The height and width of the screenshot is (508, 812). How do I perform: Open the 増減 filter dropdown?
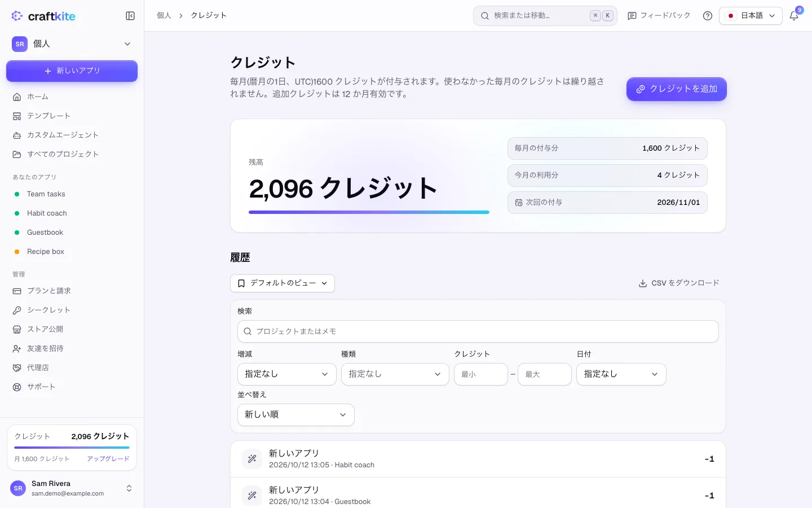pyautogui.click(x=287, y=374)
